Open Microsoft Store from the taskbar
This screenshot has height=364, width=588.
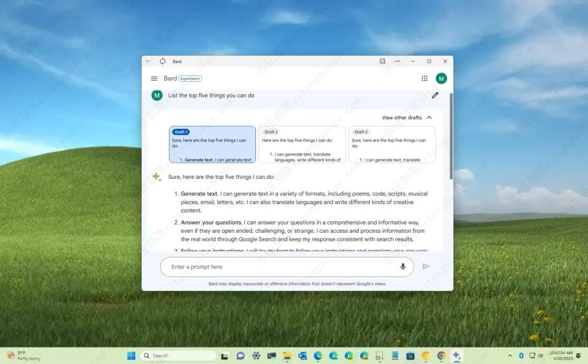point(410,356)
